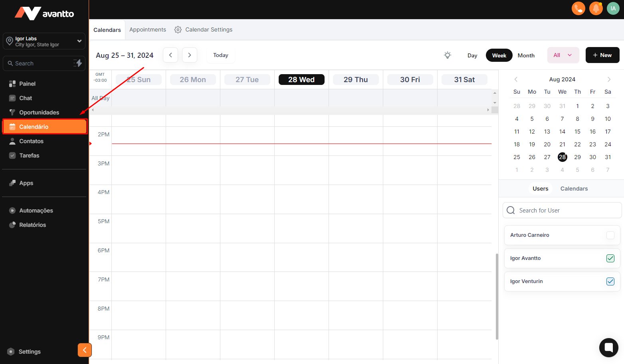The image size is (624, 364).
Task: Check the Arturo Carneiro user checkbox
Action: pos(610,235)
